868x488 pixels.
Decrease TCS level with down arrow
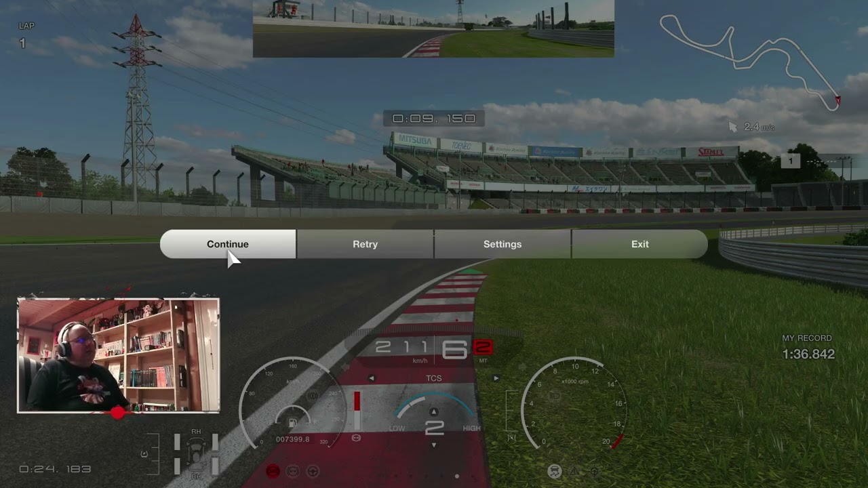click(434, 445)
